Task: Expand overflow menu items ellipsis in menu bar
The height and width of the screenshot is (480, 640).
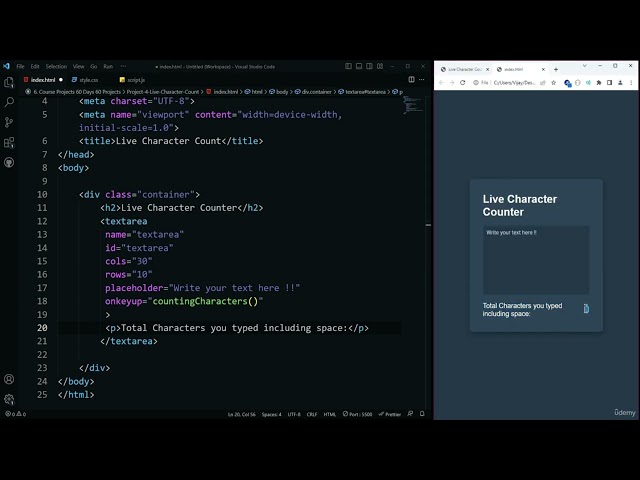Action: point(123,67)
